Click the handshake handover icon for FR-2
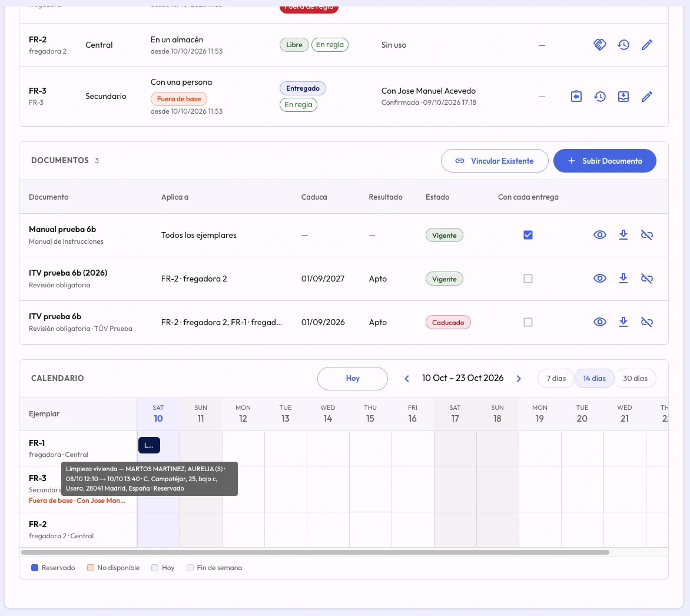690x616 pixels. [x=600, y=45]
